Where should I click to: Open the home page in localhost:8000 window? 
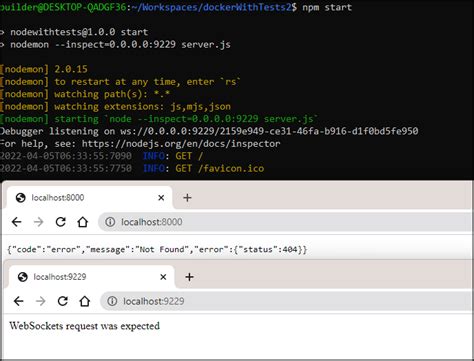click(83, 222)
